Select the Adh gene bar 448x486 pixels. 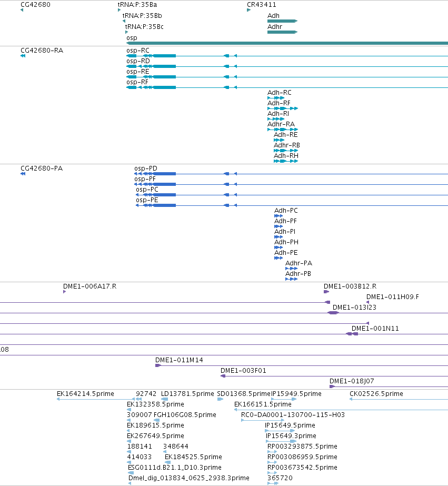[x=282, y=21]
